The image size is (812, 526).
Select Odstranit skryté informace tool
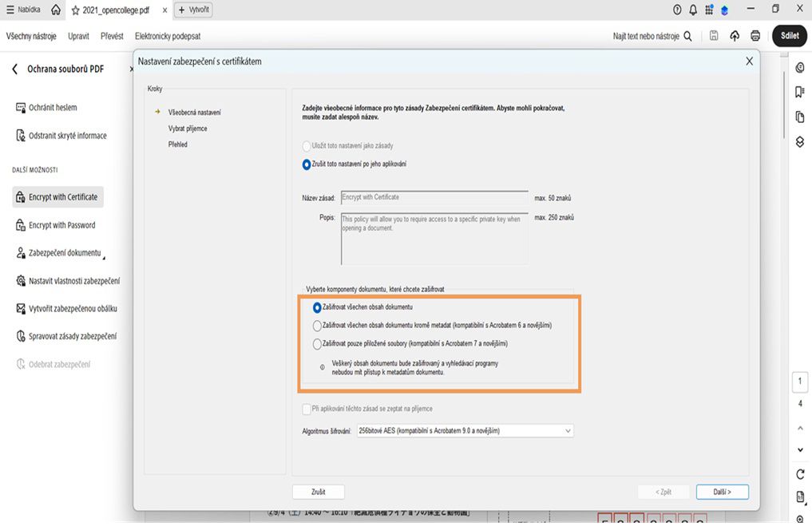tap(61, 136)
